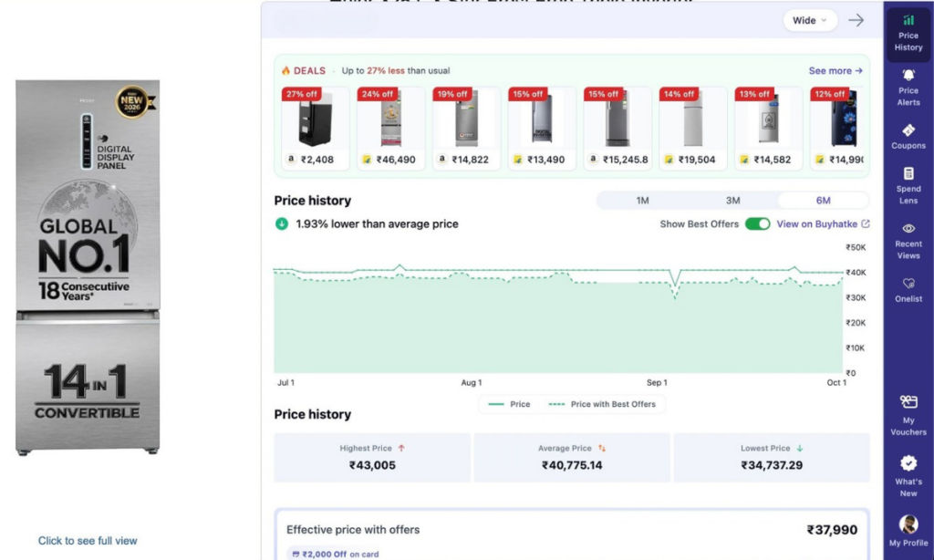Click the Highest Price up-arrow icon
The height and width of the screenshot is (560, 934).
point(401,448)
